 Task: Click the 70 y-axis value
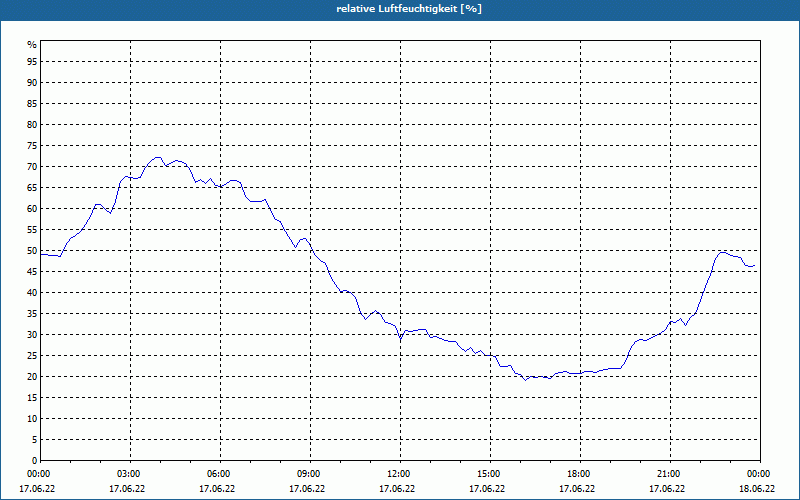point(32,167)
